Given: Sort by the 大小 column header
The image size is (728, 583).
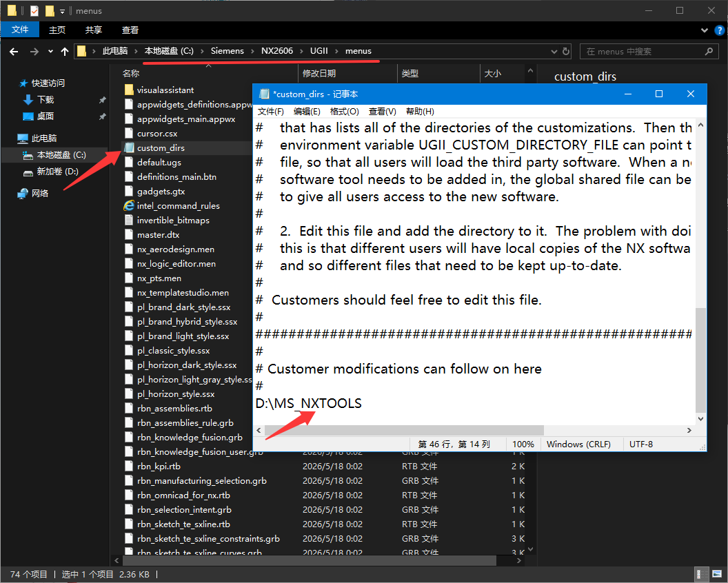Looking at the screenshot, I should 493,73.
